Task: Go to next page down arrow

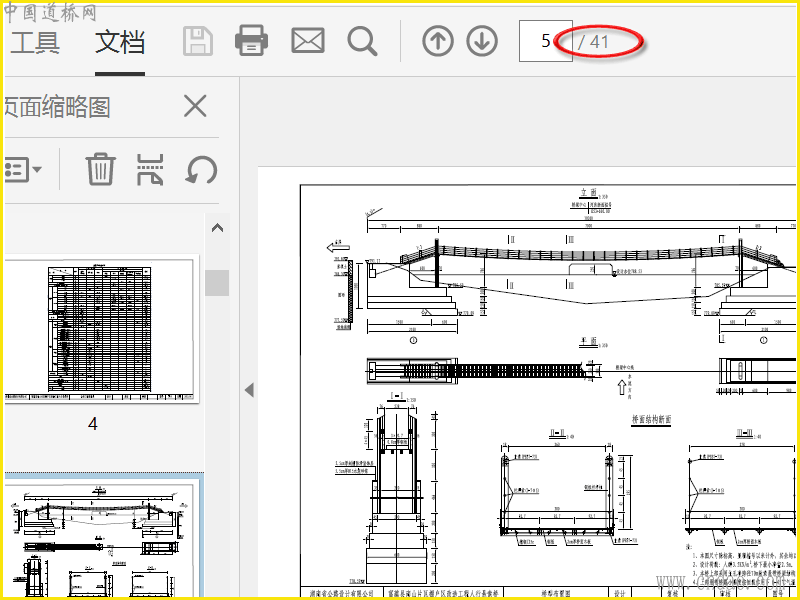Action: (x=482, y=41)
